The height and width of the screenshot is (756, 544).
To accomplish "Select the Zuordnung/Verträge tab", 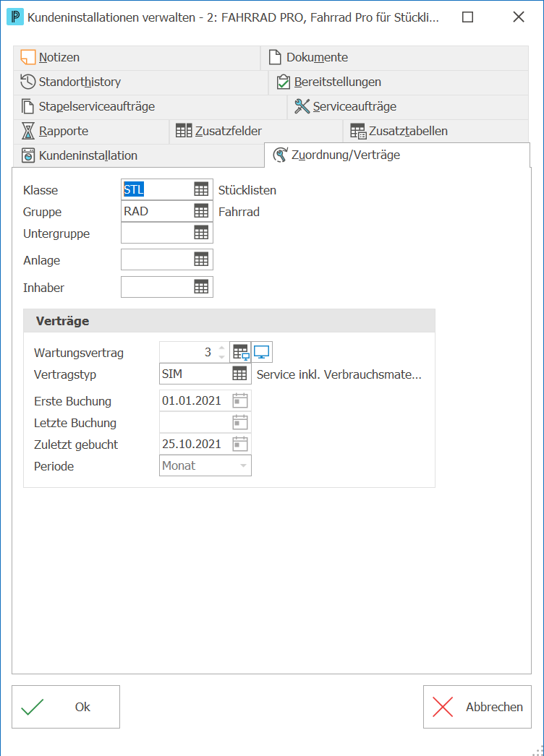I will pyautogui.click(x=397, y=155).
